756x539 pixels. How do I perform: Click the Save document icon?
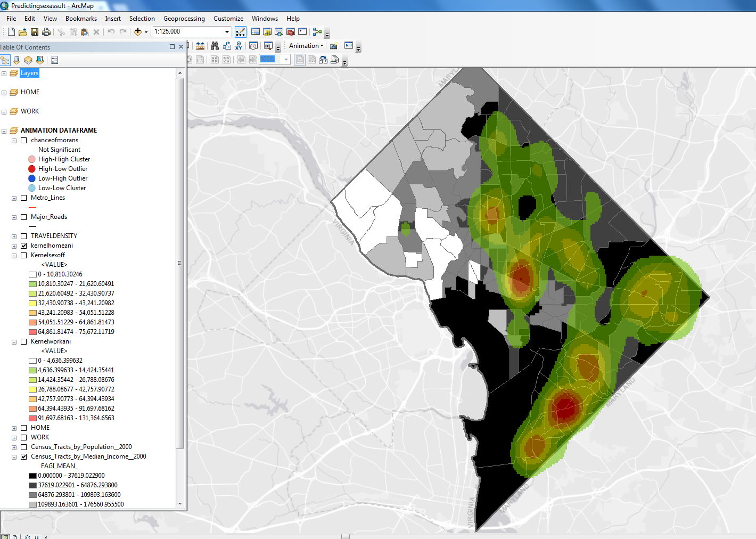pos(35,32)
